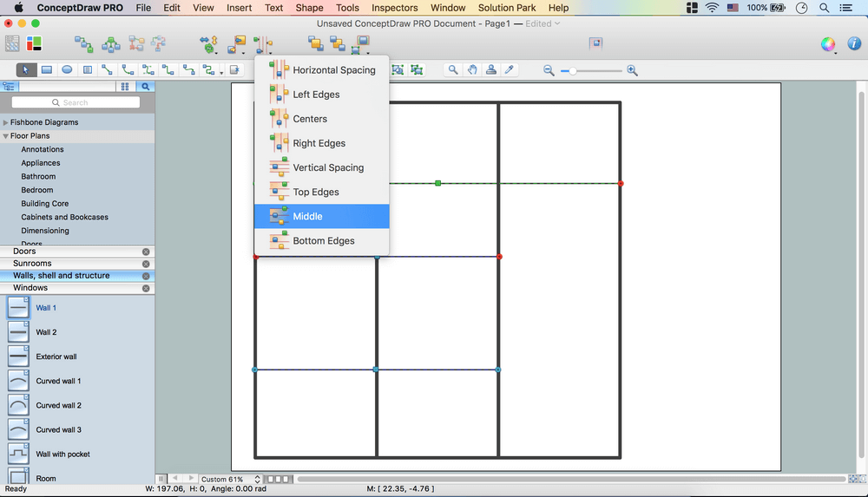The width and height of the screenshot is (868, 497).
Task: Select the Wall with pocket shape
Action: (18, 454)
